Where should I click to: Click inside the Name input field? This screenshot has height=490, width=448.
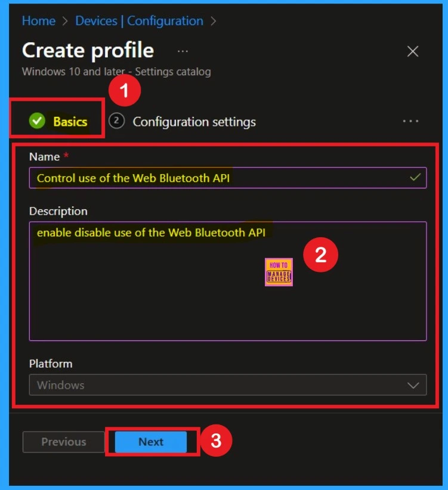[228, 178]
